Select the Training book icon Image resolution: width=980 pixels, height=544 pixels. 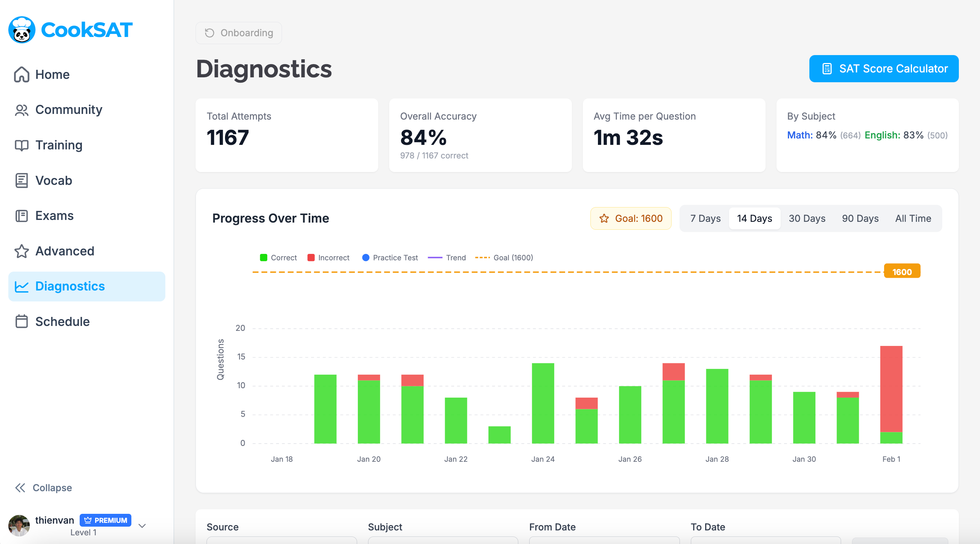tap(22, 145)
